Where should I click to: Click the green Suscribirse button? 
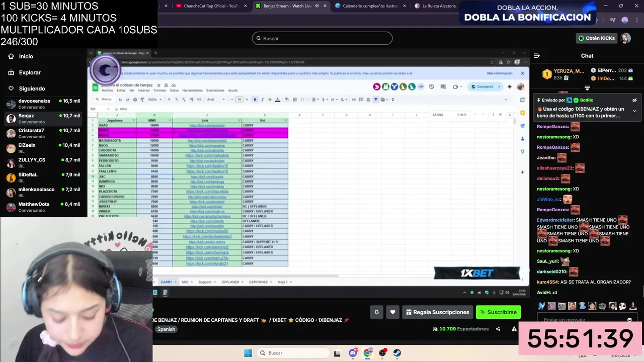pos(498,312)
